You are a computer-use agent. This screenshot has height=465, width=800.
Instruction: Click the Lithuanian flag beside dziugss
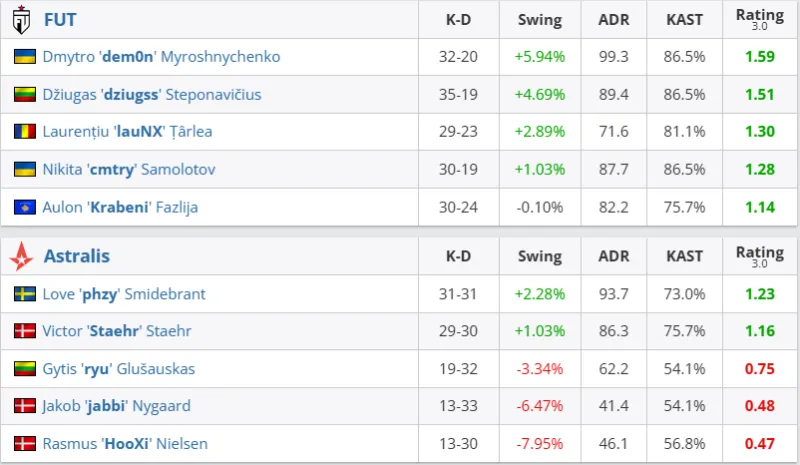25,95
